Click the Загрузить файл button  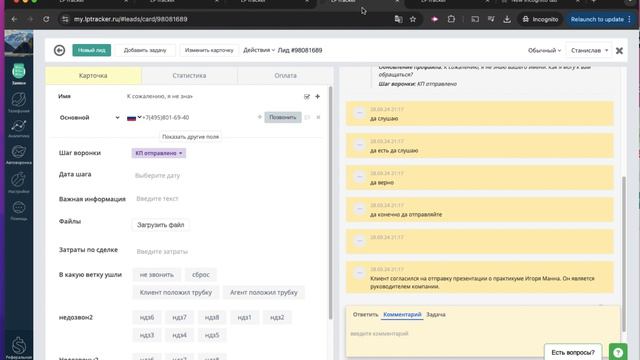(160, 225)
